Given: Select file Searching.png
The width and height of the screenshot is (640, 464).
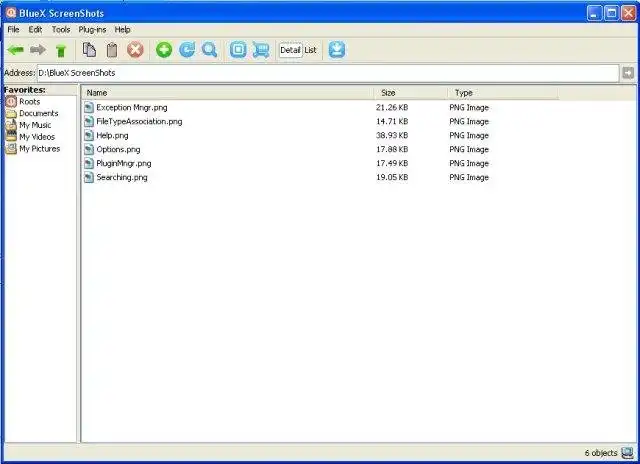Looking at the screenshot, I should click(x=122, y=177).
